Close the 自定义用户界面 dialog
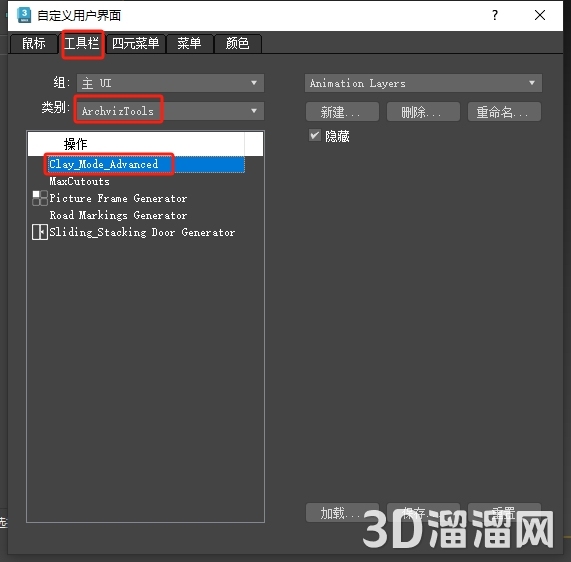The width and height of the screenshot is (571, 562). pyautogui.click(x=540, y=15)
